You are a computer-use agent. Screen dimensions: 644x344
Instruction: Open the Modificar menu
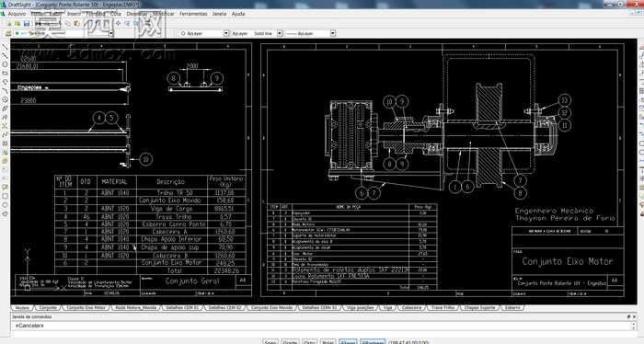[x=164, y=14]
